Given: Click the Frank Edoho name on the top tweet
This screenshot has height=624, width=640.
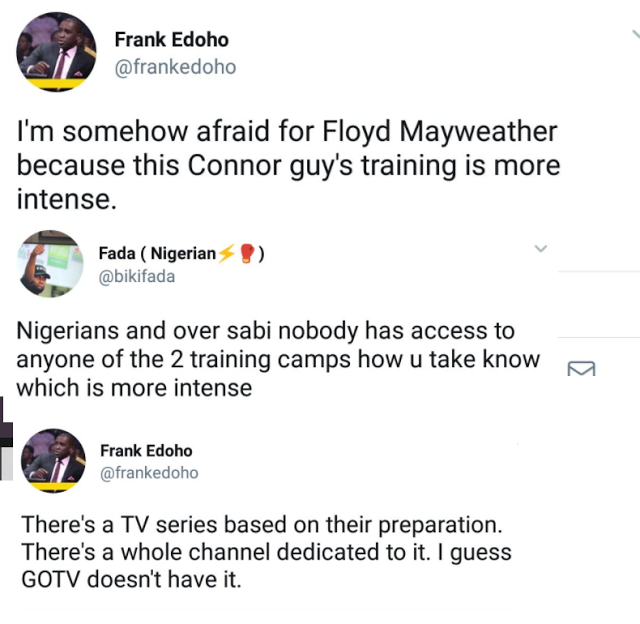Looking at the screenshot, I should point(171,40).
